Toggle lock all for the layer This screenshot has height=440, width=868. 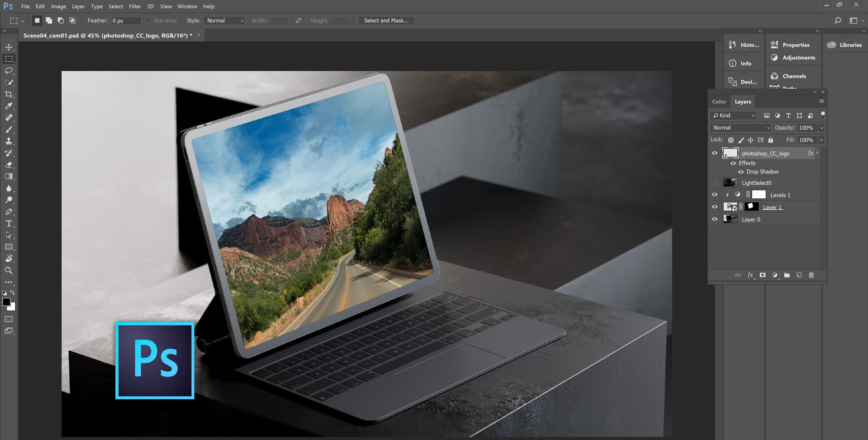coord(771,141)
